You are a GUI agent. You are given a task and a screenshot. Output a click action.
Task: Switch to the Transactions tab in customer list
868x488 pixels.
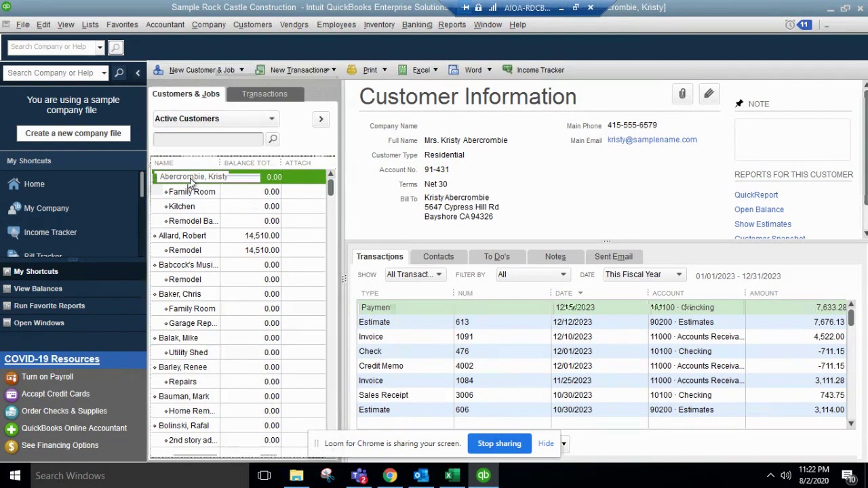point(264,94)
